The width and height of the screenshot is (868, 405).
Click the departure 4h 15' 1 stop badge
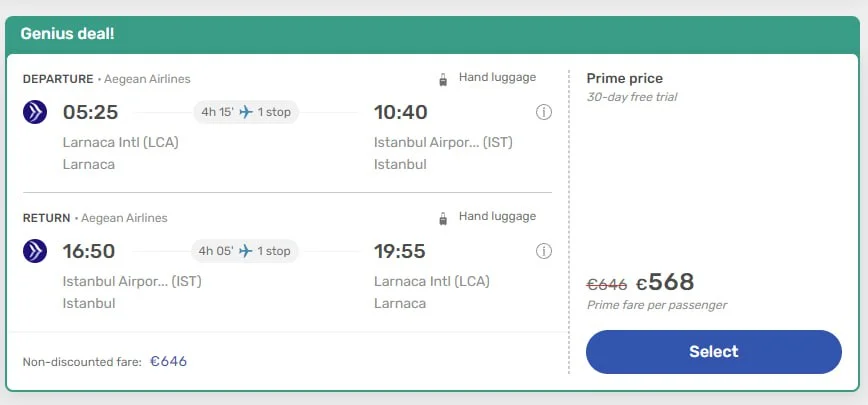246,112
